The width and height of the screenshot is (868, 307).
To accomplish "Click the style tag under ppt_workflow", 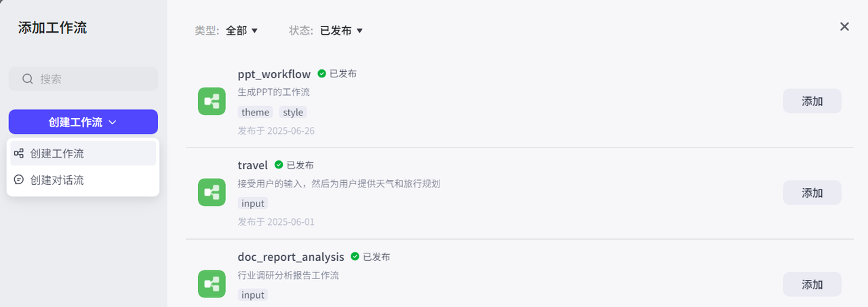I will click(x=293, y=112).
